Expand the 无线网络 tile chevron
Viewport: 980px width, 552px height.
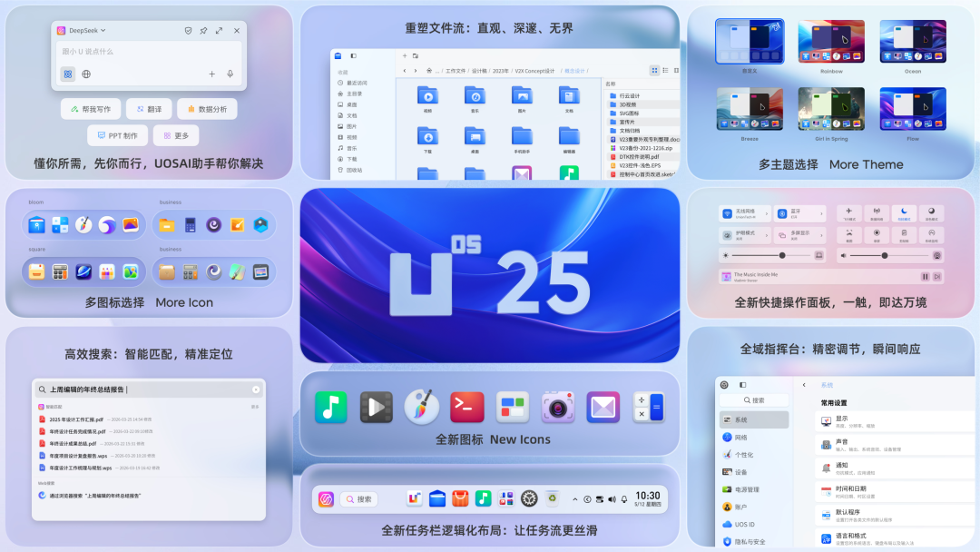(x=767, y=213)
